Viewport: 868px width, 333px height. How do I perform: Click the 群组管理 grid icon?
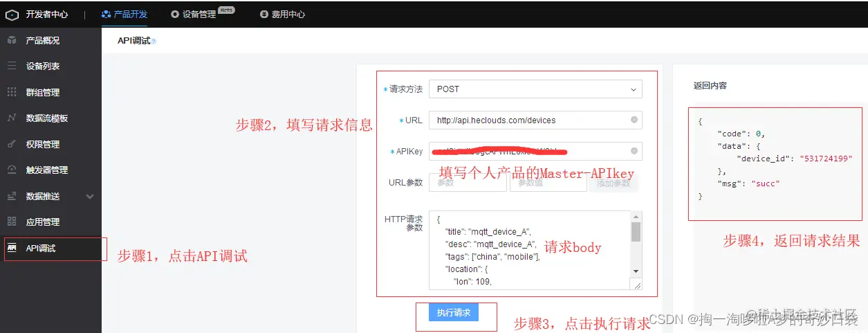(12, 92)
